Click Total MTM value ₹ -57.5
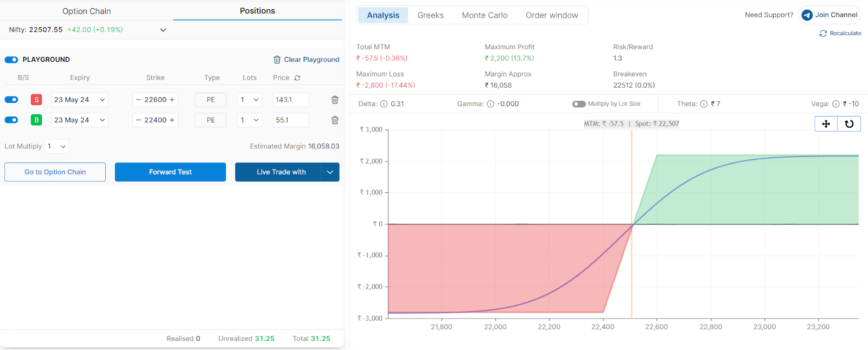Screen dimensions: 868x350 pos(382,59)
